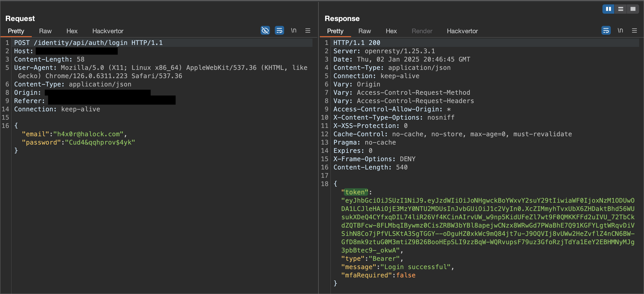This screenshot has width=644, height=294.
Task: Click the HTTP/1.1 200 status line
Action: click(x=357, y=43)
